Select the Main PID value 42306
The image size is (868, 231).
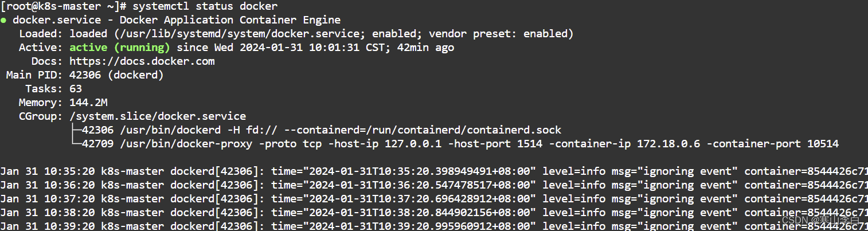tap(85, 75)
